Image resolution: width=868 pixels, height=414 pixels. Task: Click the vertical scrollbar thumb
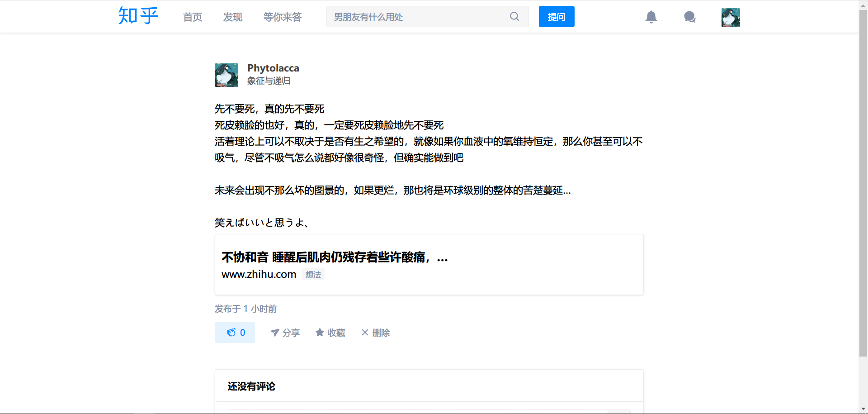(863, 181)
